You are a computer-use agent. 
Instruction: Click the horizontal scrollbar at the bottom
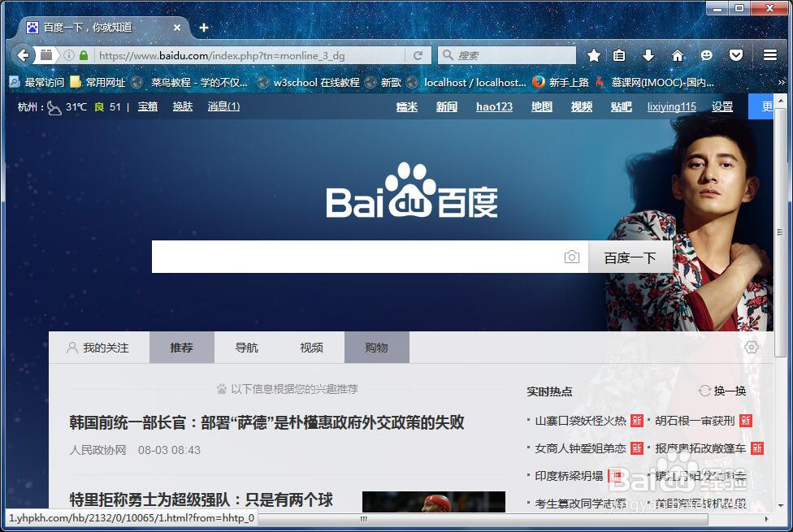point(483,519)
